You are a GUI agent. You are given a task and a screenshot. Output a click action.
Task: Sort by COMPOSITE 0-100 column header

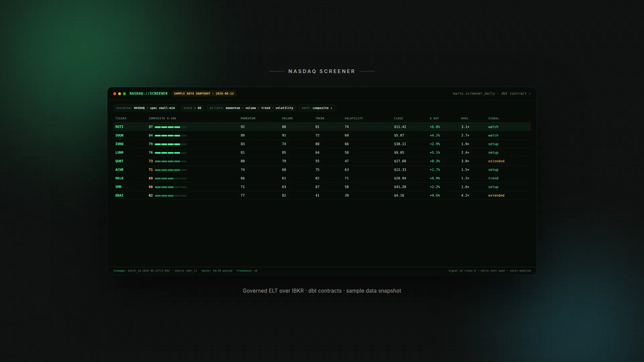pos(162,118)
